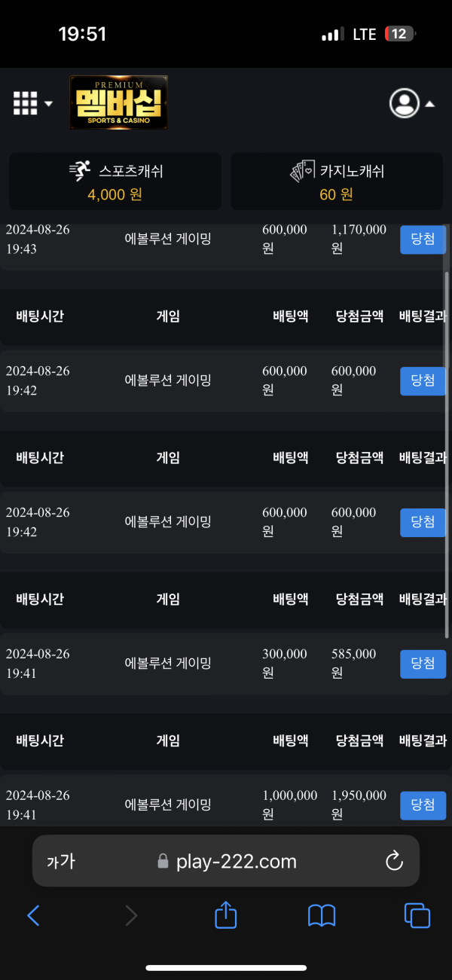The image size is (452, 980).
Task: Open the user profile avatar icon
Action: (405, 103)
